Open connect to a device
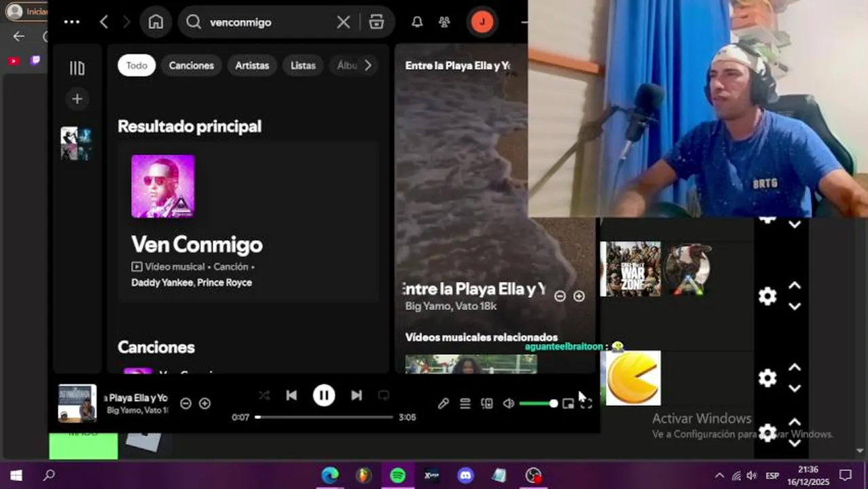This screenshot has width=868, height=489. (486, 403)
